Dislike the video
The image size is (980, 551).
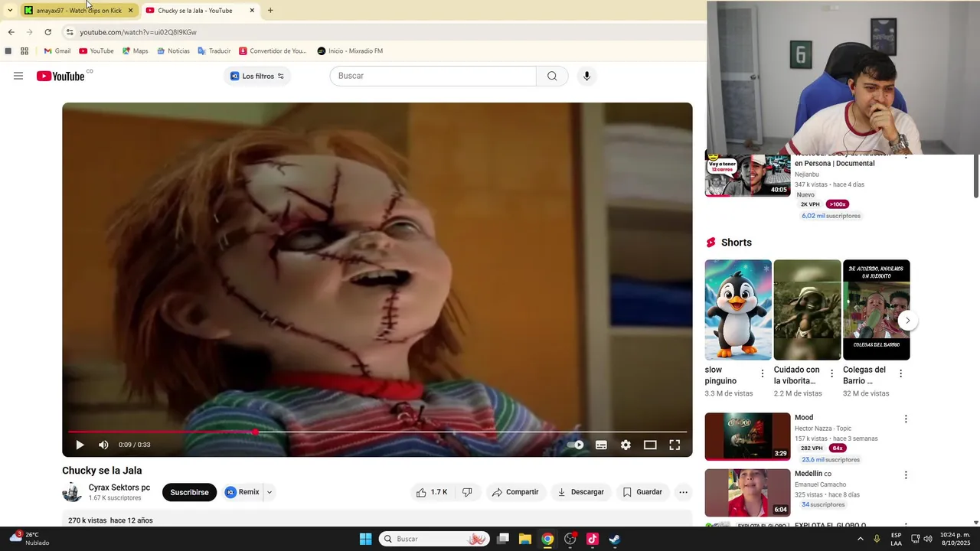(467, 492)
